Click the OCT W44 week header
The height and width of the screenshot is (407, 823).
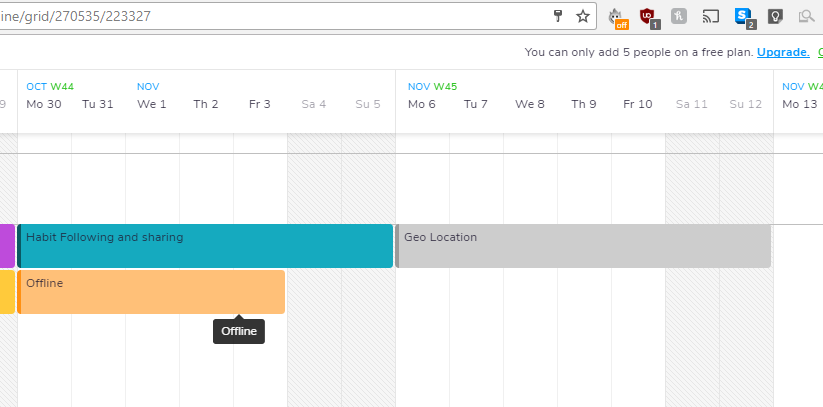pyautogui.click(x=50, y=87)
